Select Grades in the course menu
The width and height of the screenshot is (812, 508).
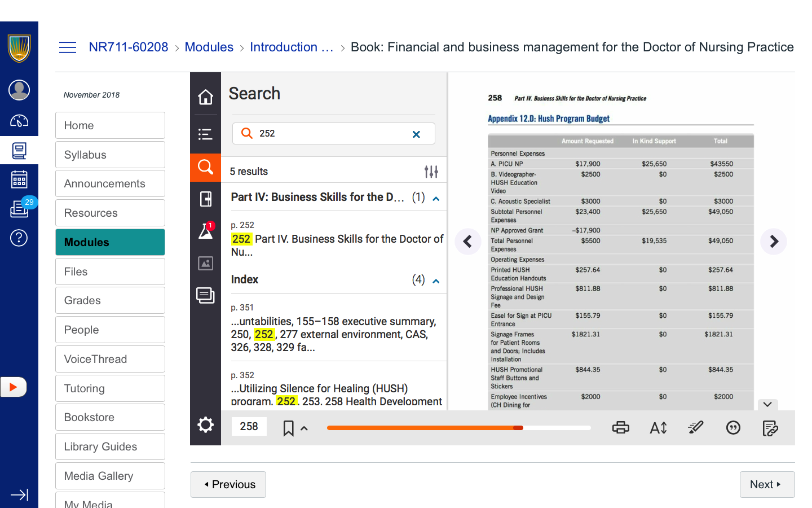point(110,301)
